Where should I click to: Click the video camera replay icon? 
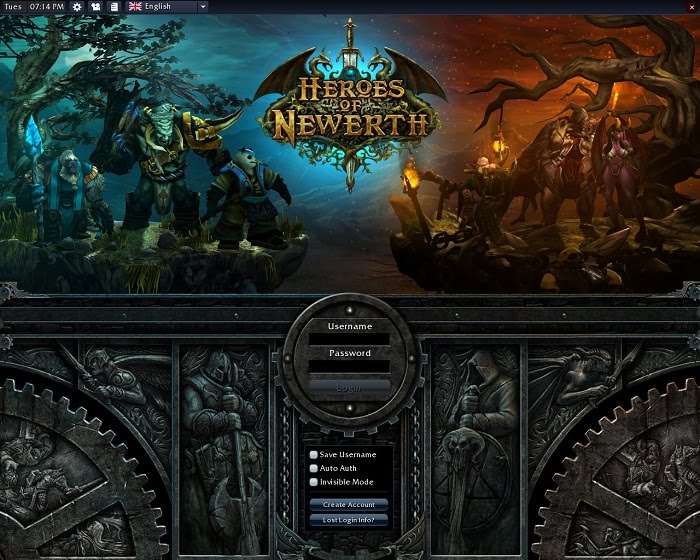(x=96, y=7)
